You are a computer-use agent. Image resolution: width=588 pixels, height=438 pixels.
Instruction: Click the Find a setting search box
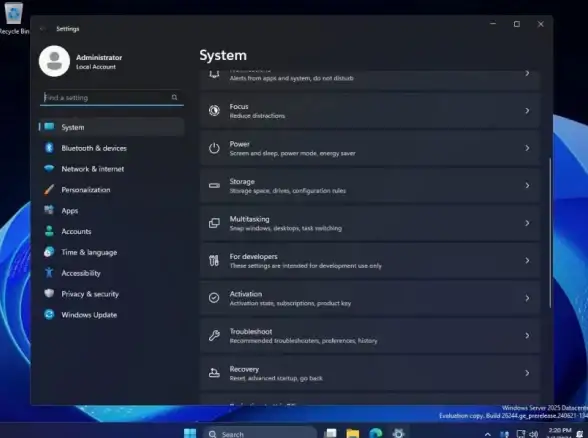tap(112, 98)
